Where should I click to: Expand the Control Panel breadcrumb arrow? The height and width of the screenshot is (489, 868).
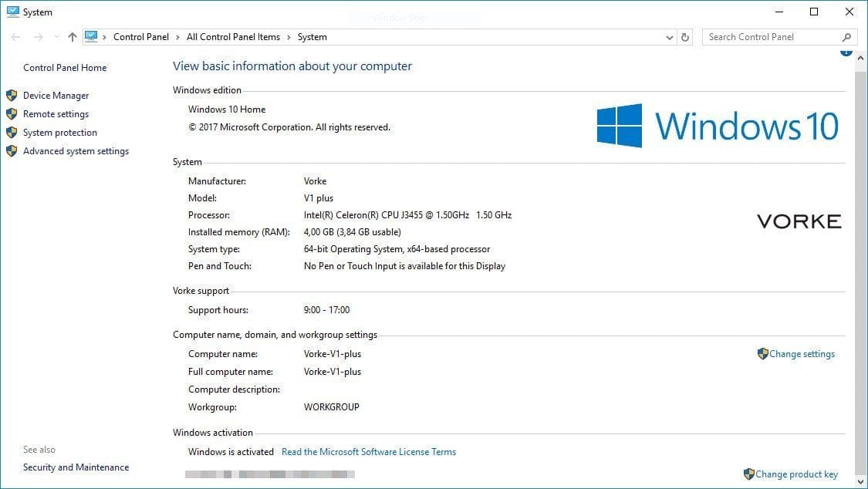coord(177,37)
